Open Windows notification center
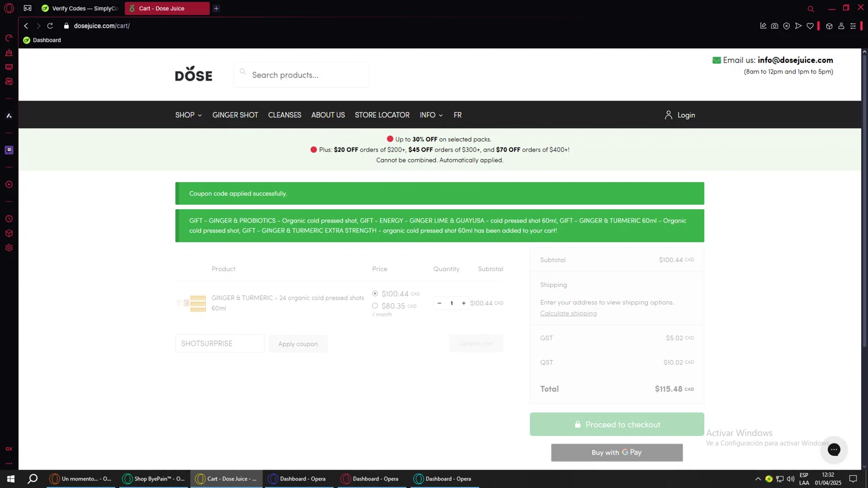Viewport: 868px width, 488px height. click(853, 479)
